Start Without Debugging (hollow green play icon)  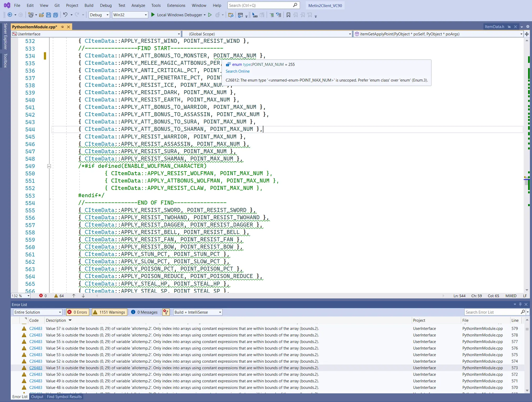[x=210, y=15]
